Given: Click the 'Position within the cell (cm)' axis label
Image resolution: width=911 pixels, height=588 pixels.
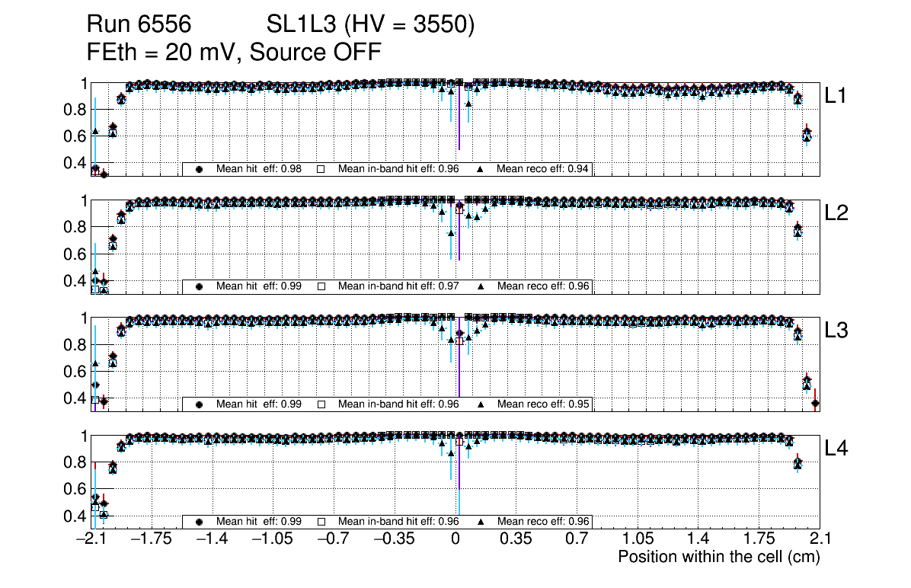Looking at the screenshot, I should coord(718,557).
